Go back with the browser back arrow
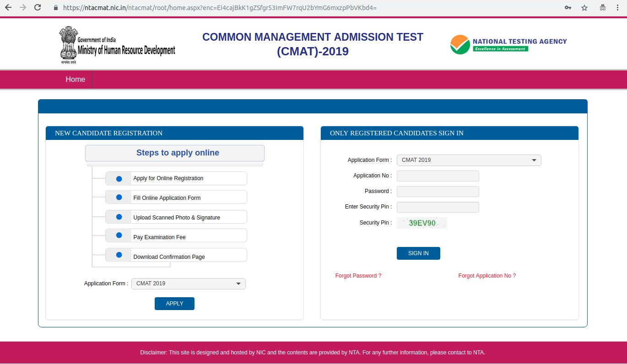This screenshot has height=364, width=627. coord(8,8)
